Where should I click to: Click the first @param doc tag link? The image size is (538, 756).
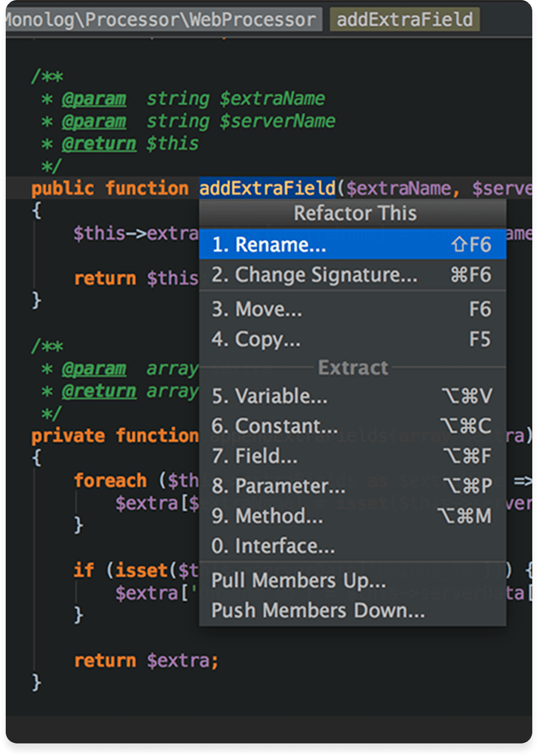click(94, 99)
